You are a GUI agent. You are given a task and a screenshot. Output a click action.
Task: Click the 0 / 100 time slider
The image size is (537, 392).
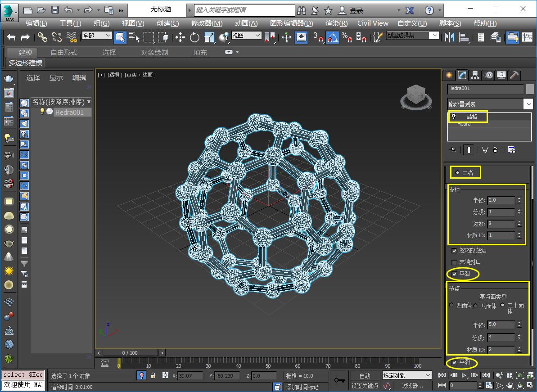pos(130,353)
